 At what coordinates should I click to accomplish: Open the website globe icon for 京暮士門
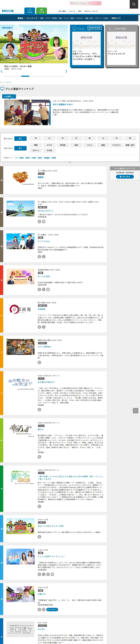point(39,610)
